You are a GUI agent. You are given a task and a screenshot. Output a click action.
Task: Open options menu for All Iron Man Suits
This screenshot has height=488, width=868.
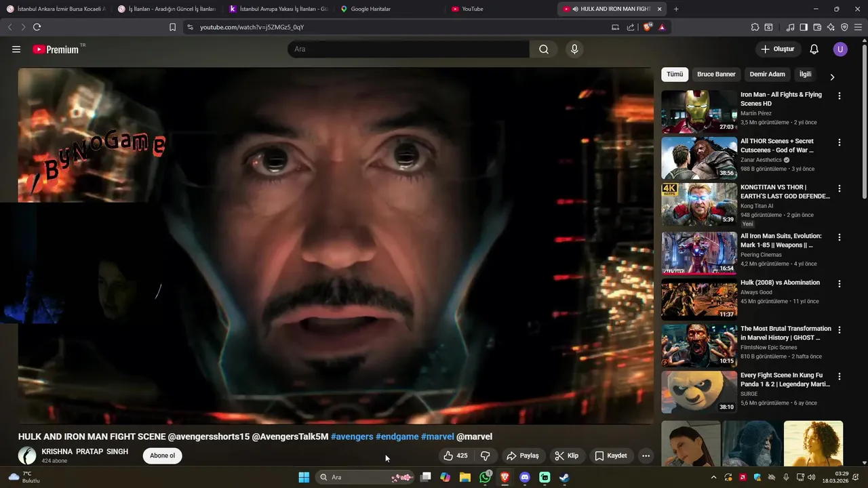[x=840, y=237]
